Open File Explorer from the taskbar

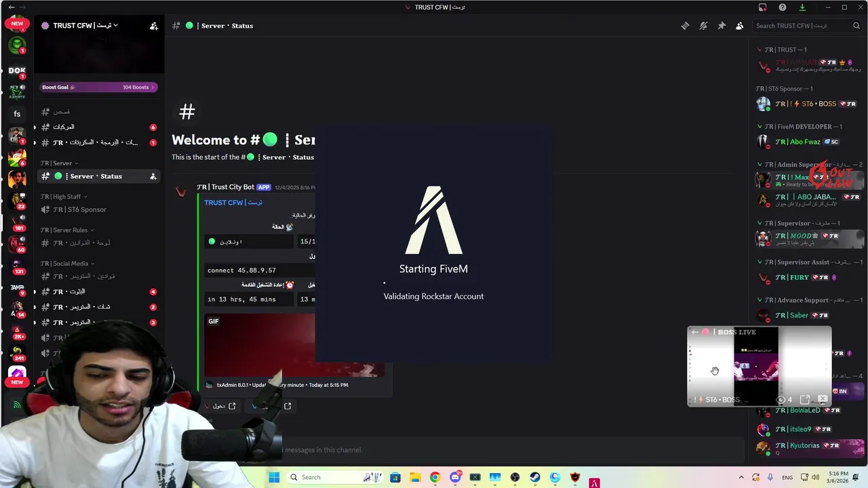click(x=415, y=477)
